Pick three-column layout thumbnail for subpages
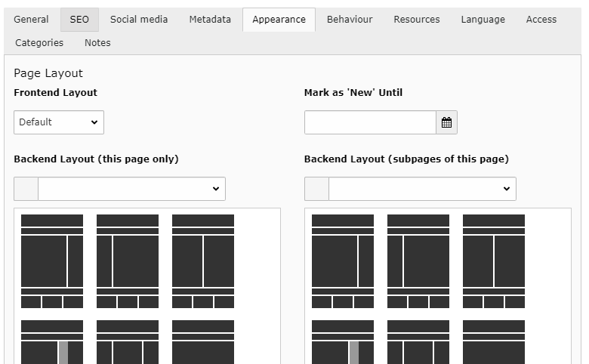Image resolution: width=589 pixels, height=364 pixels. tap(418, 342)
